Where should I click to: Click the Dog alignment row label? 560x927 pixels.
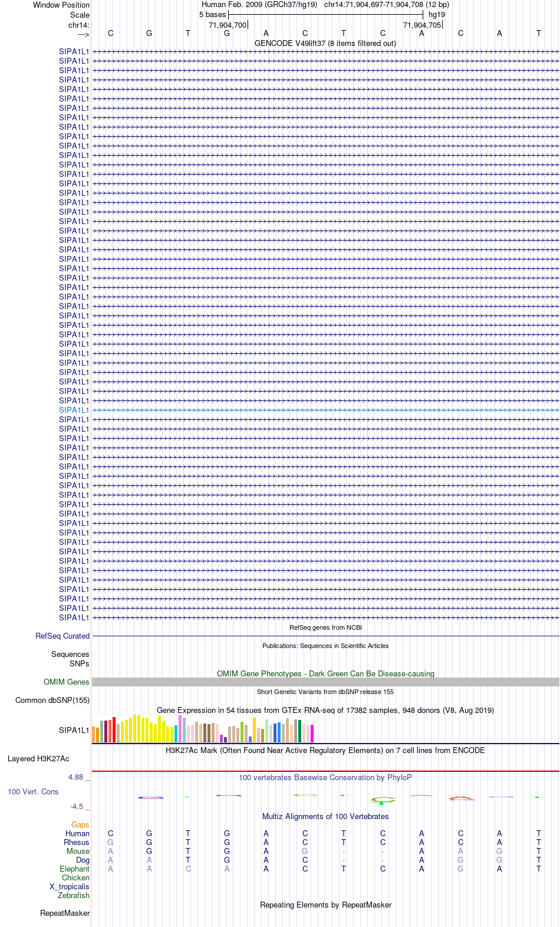83,860
